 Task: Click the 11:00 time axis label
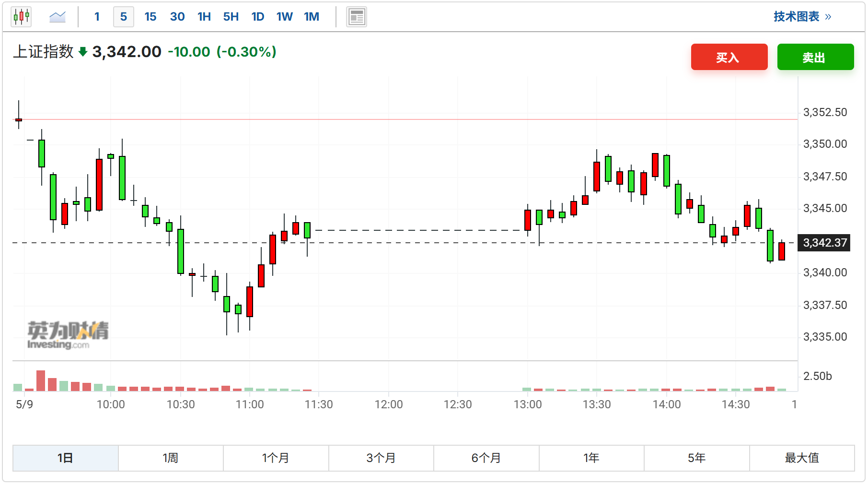[250, 404]
